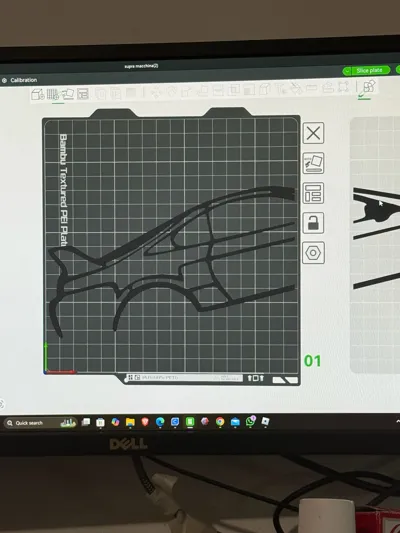Screen dimensions: 400x533
Task: Auto orient objects on plate 01
Action: coord(313,163)
